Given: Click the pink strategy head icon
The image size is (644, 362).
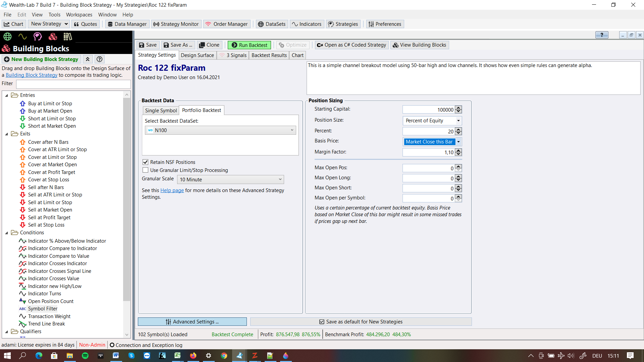Looking at the screenshot, I should pyautogui.click(x=38, y=37).
